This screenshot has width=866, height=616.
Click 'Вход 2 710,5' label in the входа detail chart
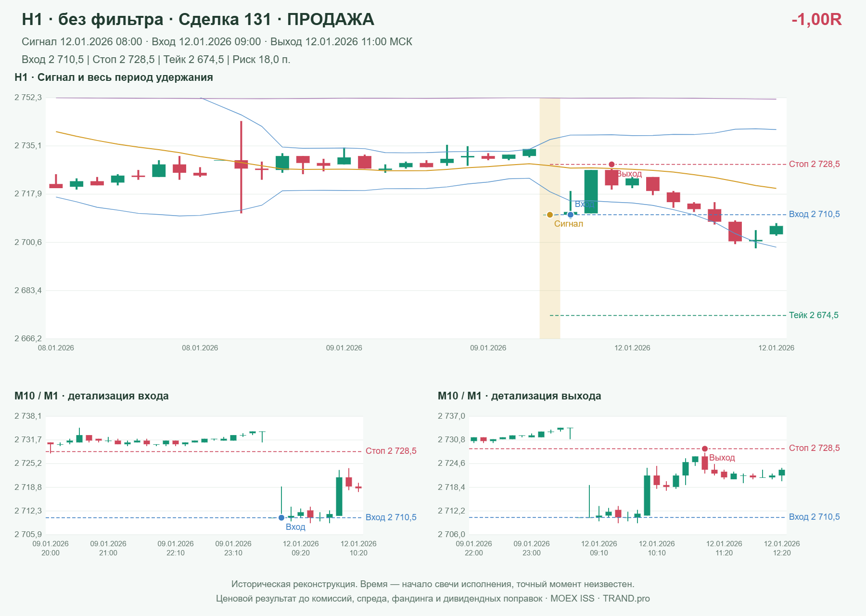(391, 517)
